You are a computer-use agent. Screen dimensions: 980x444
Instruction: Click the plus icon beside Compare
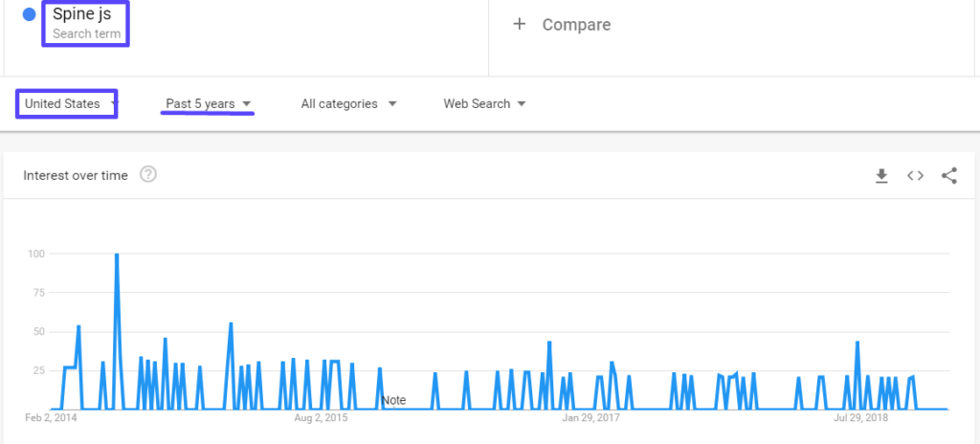pyautogui.click(x=520, y=25)
